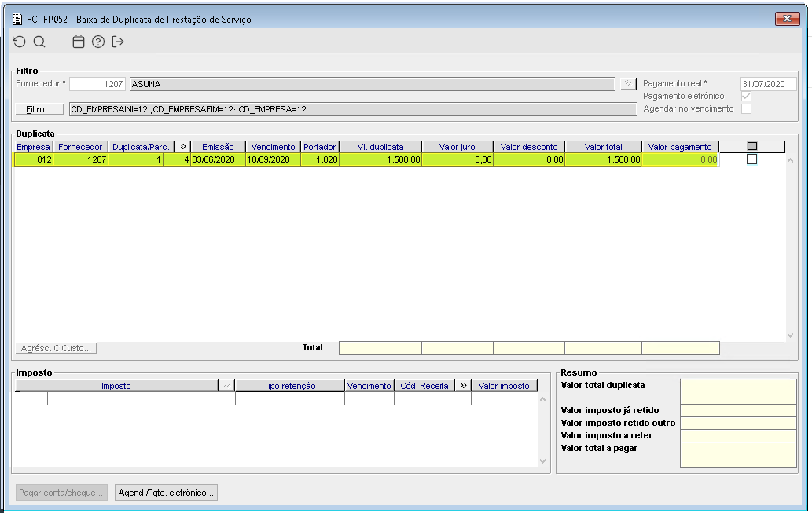Toggle the Pagamento eletrônico checkbox
The image size is (812, 513).
(746, 97)
